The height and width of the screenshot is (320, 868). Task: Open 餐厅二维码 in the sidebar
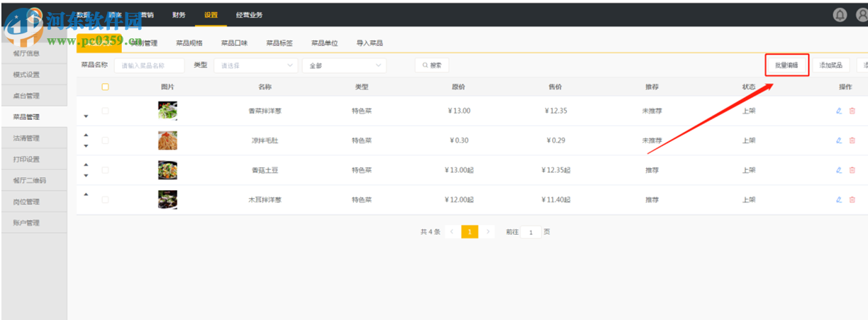click(x=34, y=181)
